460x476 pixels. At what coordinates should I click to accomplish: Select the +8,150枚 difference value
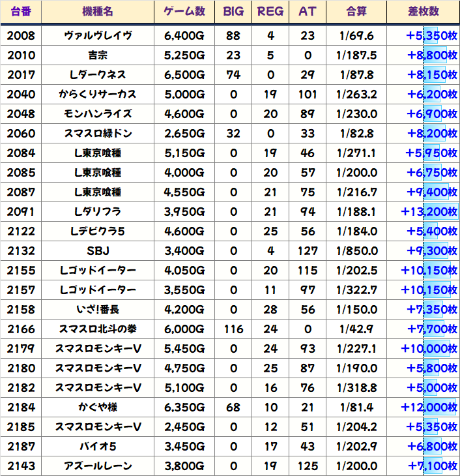click(432, 75)
